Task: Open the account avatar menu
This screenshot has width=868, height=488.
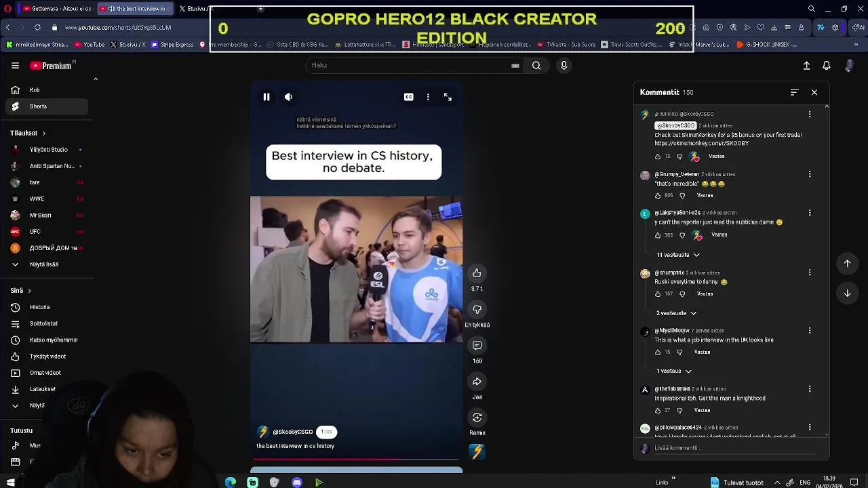Action: pyautogui.click(x=849, y=66)
